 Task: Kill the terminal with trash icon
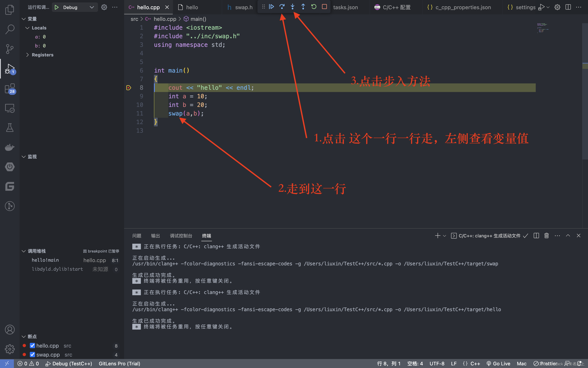(x=546, y=236)
